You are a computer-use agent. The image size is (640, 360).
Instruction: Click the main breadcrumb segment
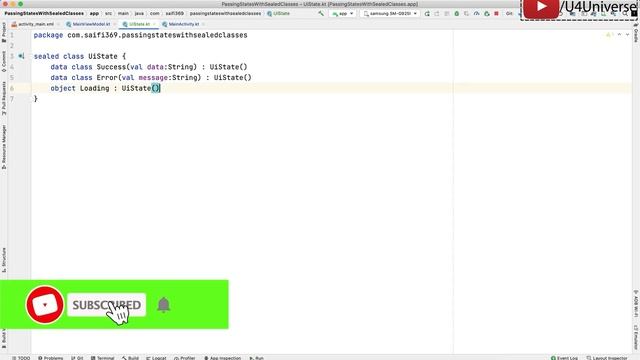click(x=123, y=13)
